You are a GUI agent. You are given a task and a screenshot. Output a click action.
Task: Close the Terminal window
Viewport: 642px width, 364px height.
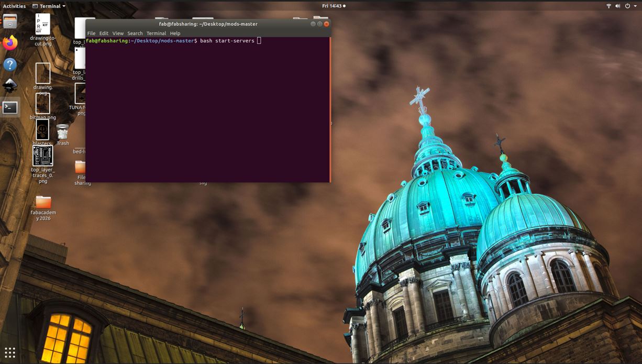pos(326,24)
